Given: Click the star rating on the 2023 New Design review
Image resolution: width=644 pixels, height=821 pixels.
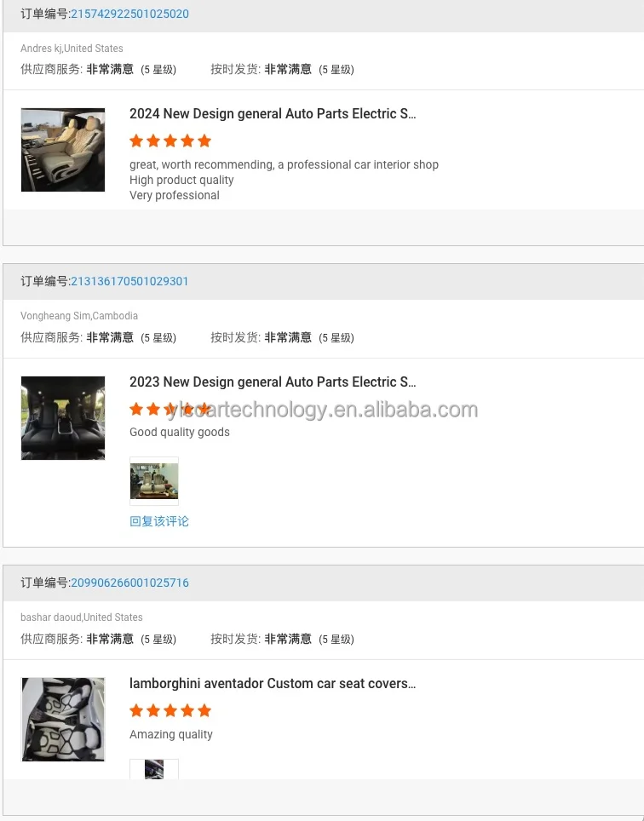Looking at the screenshot, I should pyautogui.click(x=170, y=410).
